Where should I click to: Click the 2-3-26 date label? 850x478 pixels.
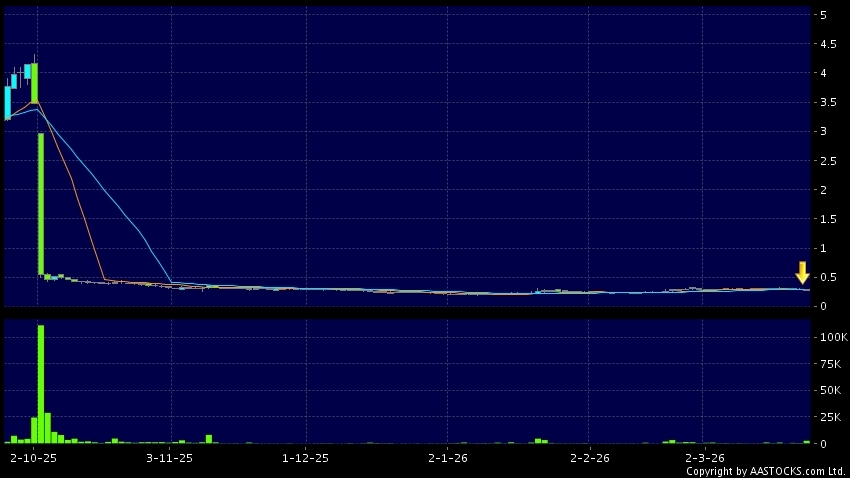tap(703, 457)
